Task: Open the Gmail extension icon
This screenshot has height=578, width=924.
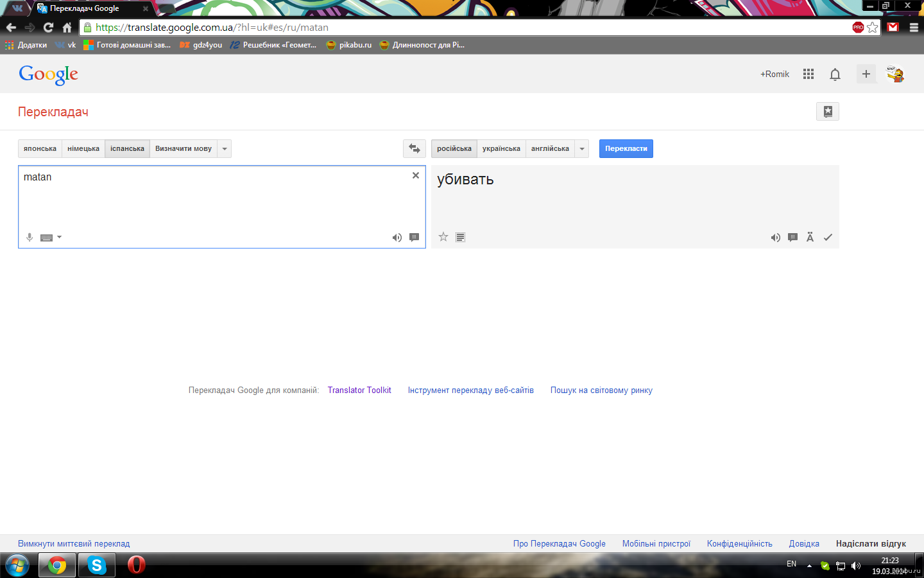Action: click(893, 27)
